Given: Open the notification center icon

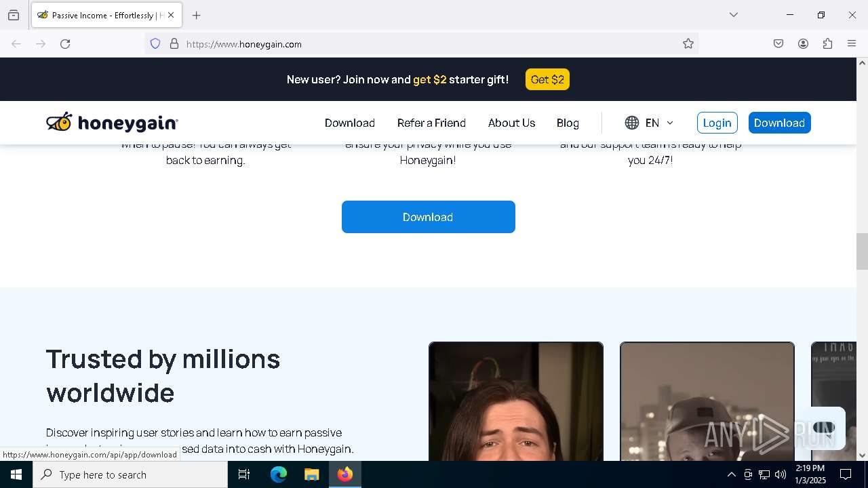Looking at the screenshot, I should [846, 474].
